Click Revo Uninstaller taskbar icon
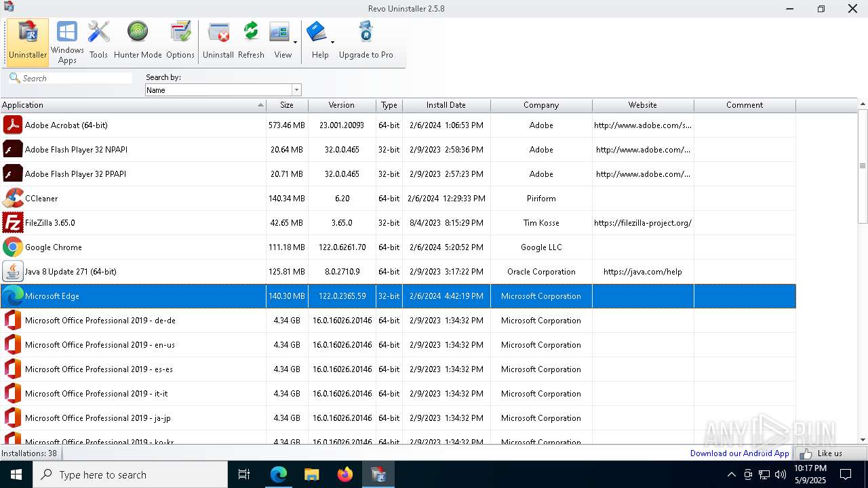 [x=378, y=474]
